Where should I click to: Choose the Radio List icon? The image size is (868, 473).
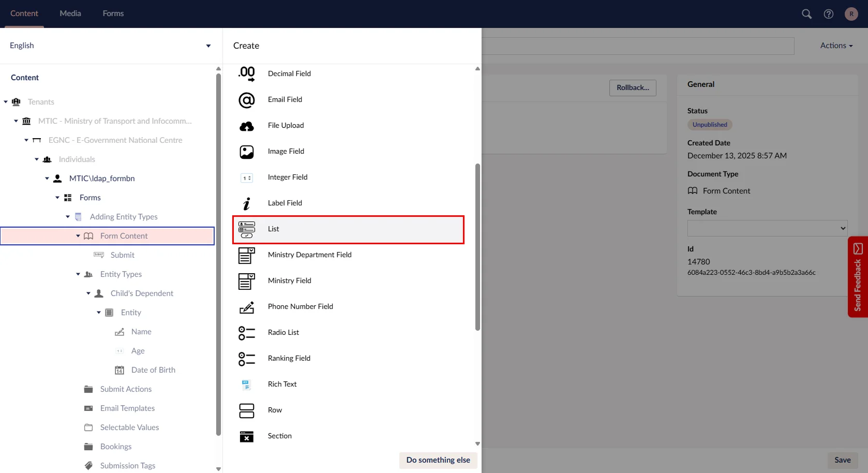point(247,333)
